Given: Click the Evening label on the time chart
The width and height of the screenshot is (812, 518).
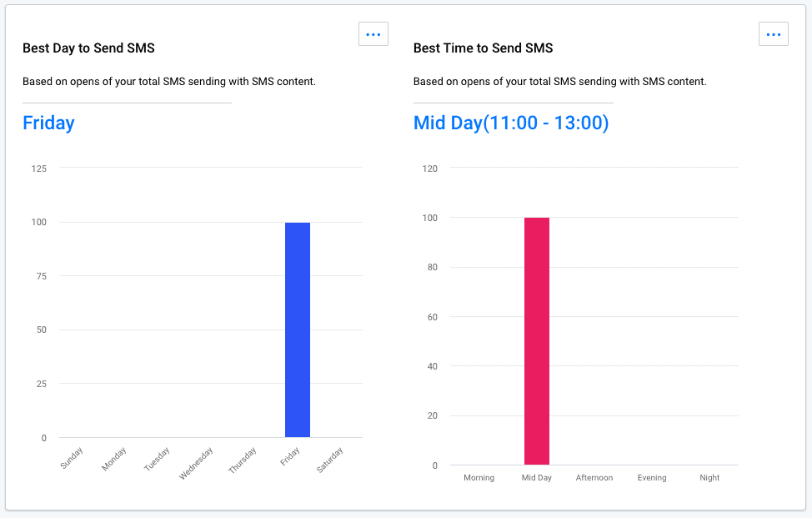Looking at the screenshot, I should tap(652, 477).
